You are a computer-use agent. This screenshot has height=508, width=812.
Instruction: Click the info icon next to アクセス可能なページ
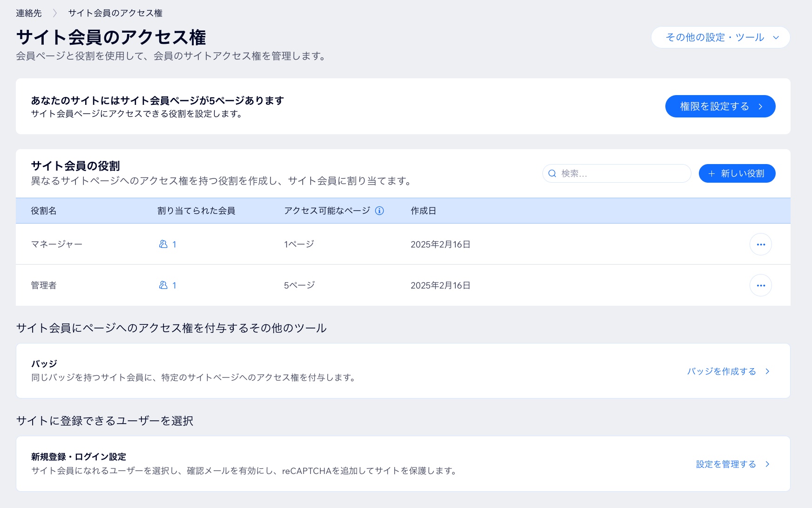coord(380,211)
